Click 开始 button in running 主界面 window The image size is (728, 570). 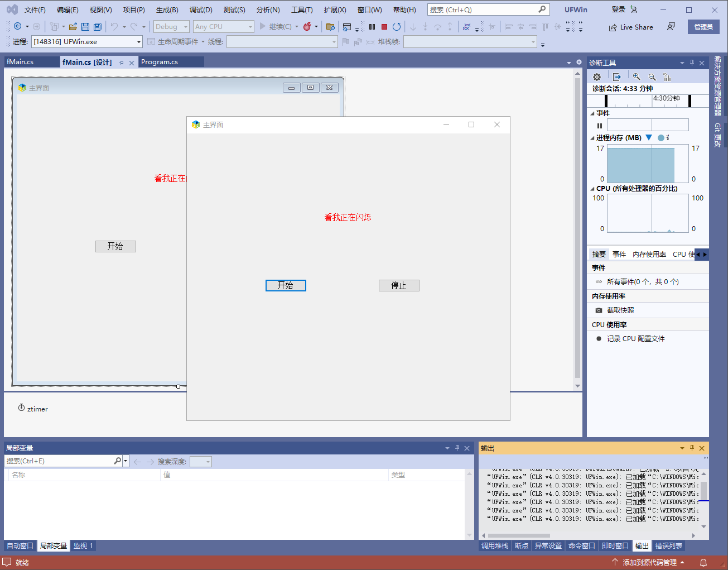point(286,285)
